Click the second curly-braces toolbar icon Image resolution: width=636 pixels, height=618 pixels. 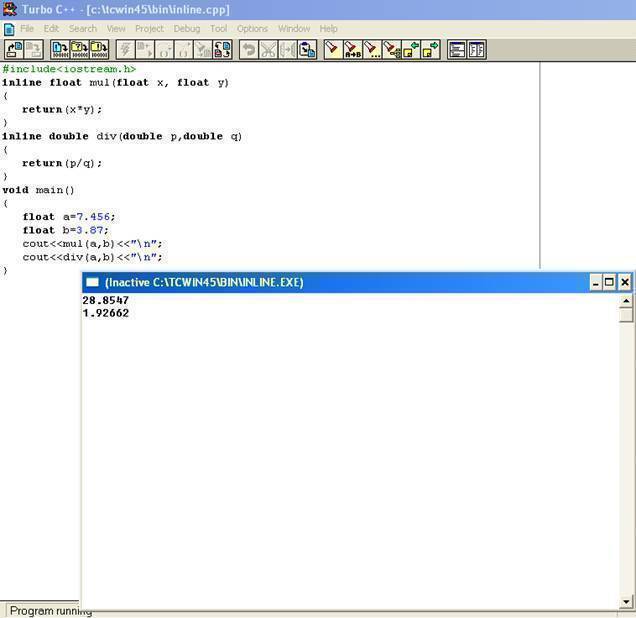pyautogui.click(x=183, y=50)
